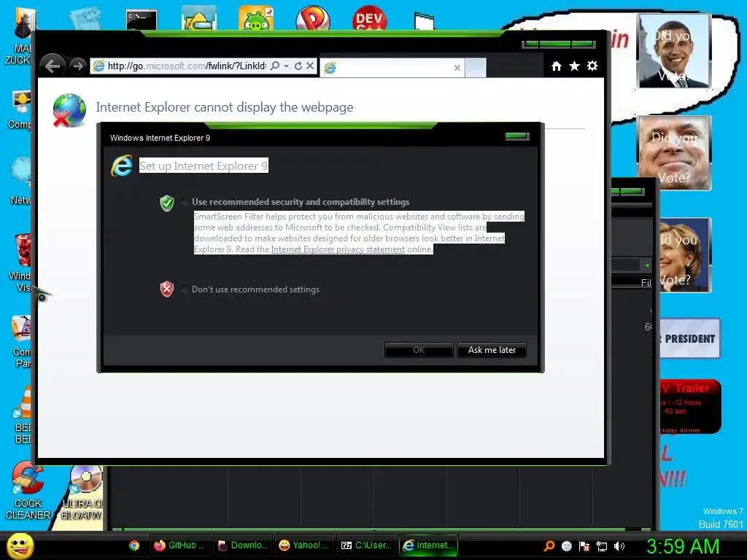Refresh the page in Internet Explorer
This screenshot has width=747, height=560.
298,66
